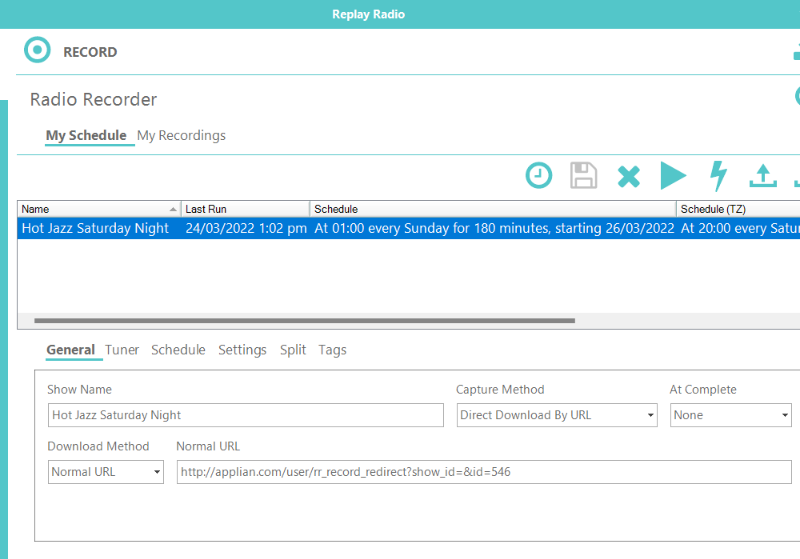The image size is (800, 559).
Task: Click the Schedule column header
Action: point(493,209)
